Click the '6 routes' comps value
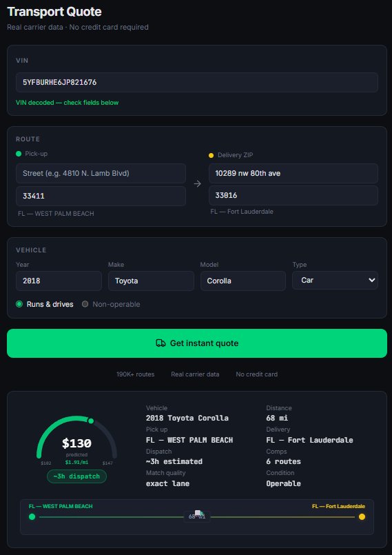The width and height of the screenshot is (392, 555). coord(283,461)
